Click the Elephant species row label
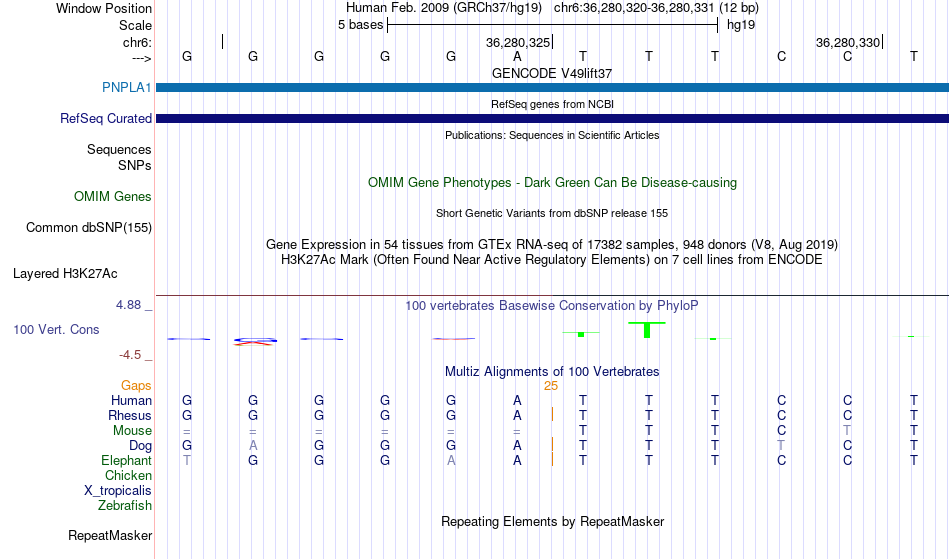This screenshot has width=950, height=559. 126,460
